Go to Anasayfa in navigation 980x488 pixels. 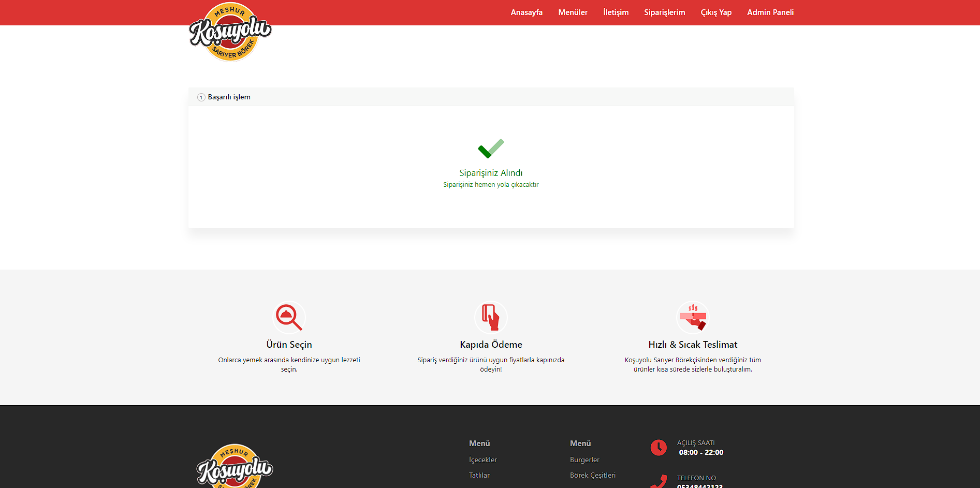526,12
